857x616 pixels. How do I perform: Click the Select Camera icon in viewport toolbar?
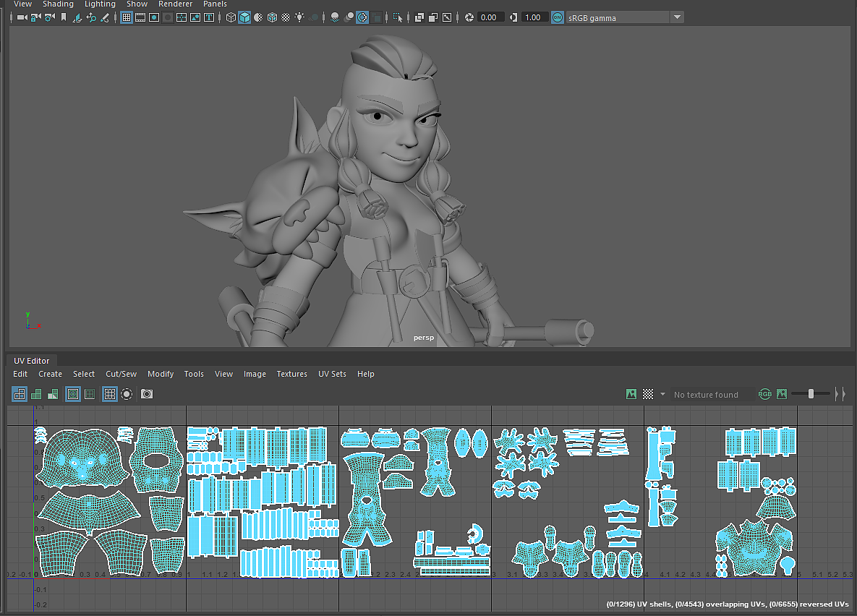pos(22,17)
